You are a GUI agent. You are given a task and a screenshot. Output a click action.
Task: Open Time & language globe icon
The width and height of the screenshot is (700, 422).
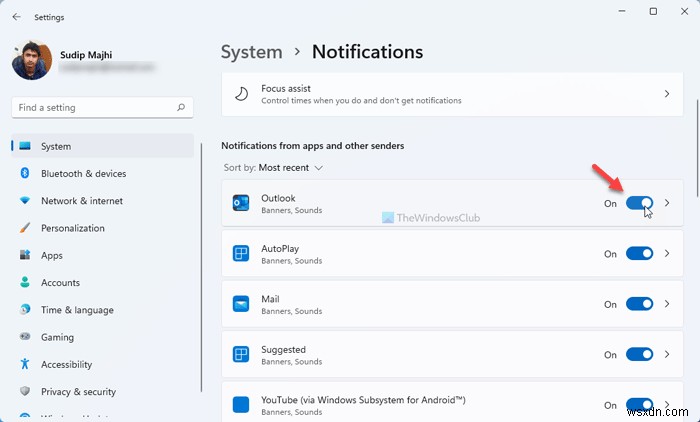25,309
